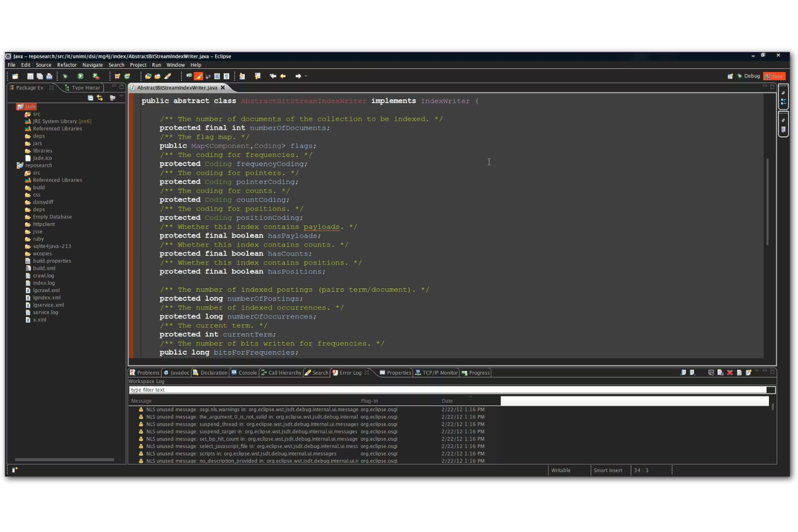Switch to the Debug perspective
798x532 pixels.
click(x=751, y=76)
